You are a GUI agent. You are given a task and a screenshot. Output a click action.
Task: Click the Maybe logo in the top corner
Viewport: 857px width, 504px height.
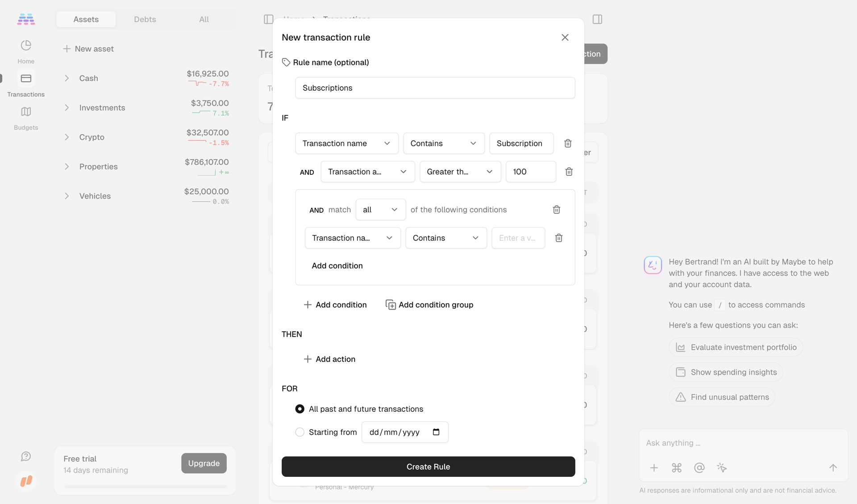tap(25, 19)
